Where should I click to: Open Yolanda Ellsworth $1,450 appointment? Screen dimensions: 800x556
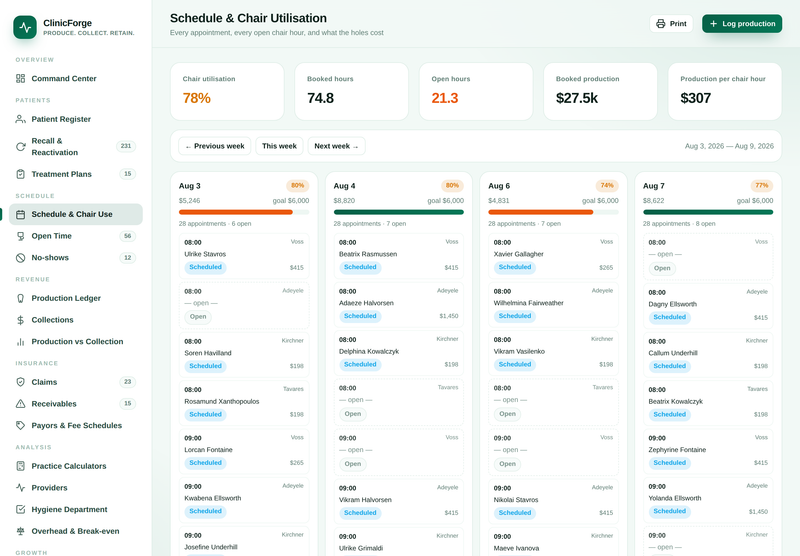pyautogui.click(x=708, y=499)
